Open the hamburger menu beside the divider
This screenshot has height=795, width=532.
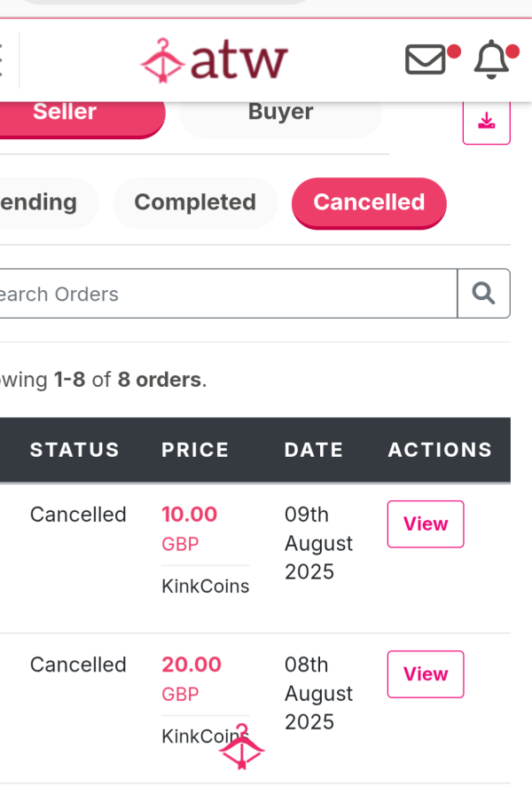pos(2,59)
